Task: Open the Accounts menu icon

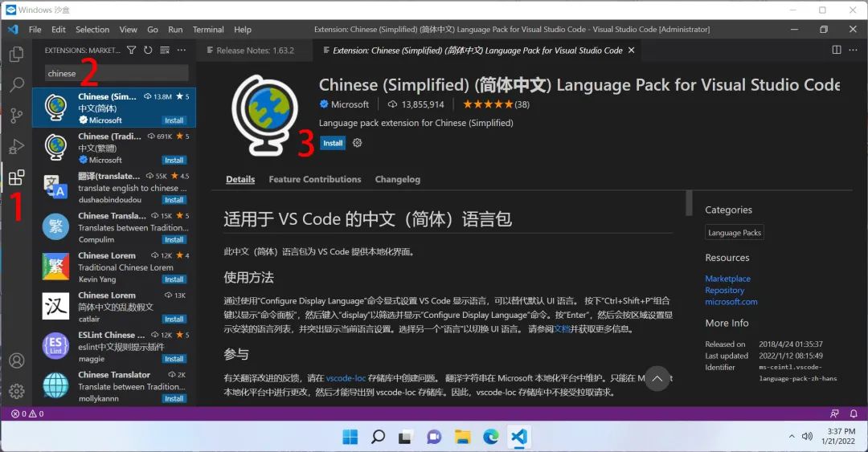Action: pyautogui.click(x=17, y=360)
